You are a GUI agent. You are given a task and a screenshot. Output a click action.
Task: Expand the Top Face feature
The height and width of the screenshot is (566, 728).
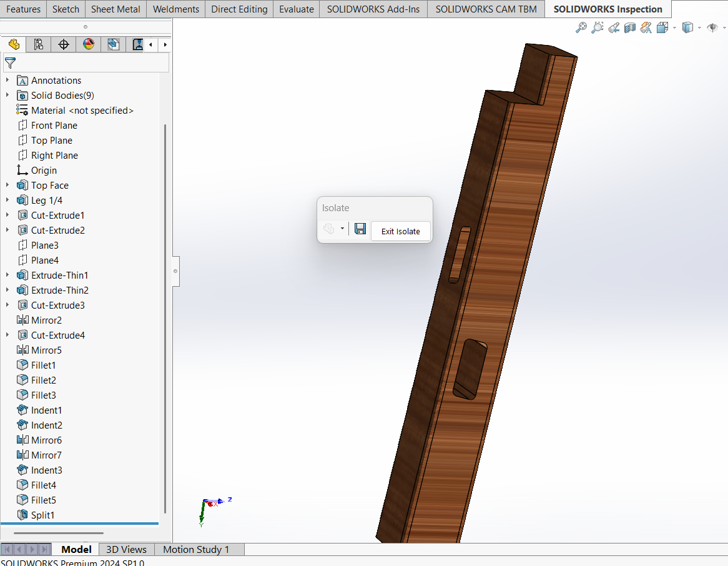tap(7, 185)
